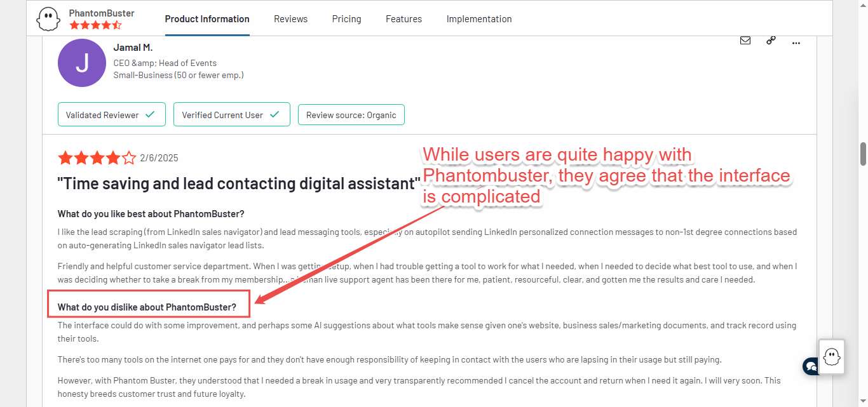Click the header star rating
The height and width of the screenshot is (407, 868).
[x=95, y=25]
